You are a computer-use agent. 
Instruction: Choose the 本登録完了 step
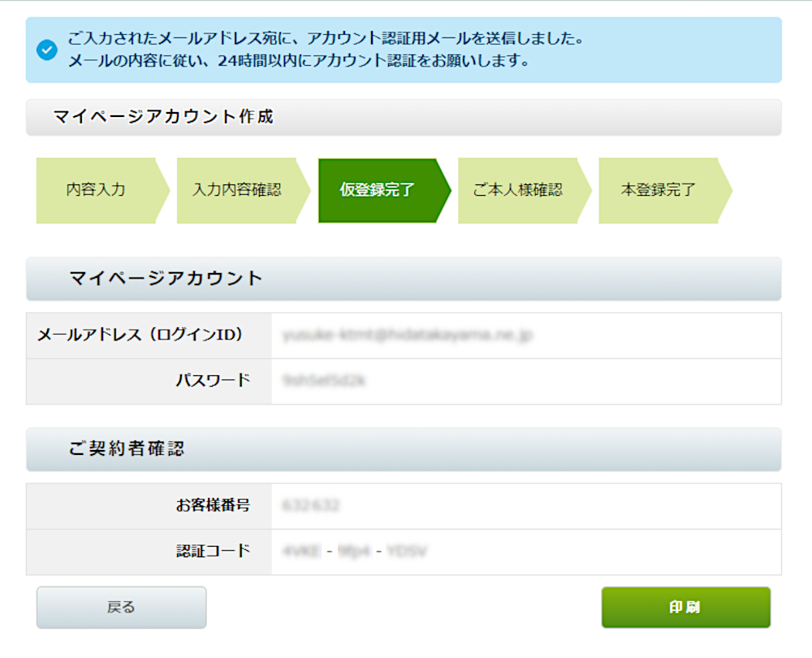point(658,191)
